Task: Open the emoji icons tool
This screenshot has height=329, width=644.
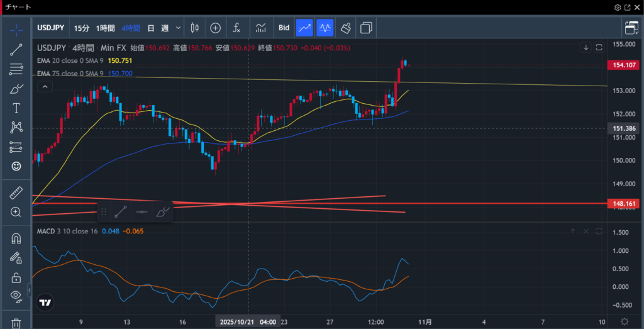Action: tap(16, 166)
